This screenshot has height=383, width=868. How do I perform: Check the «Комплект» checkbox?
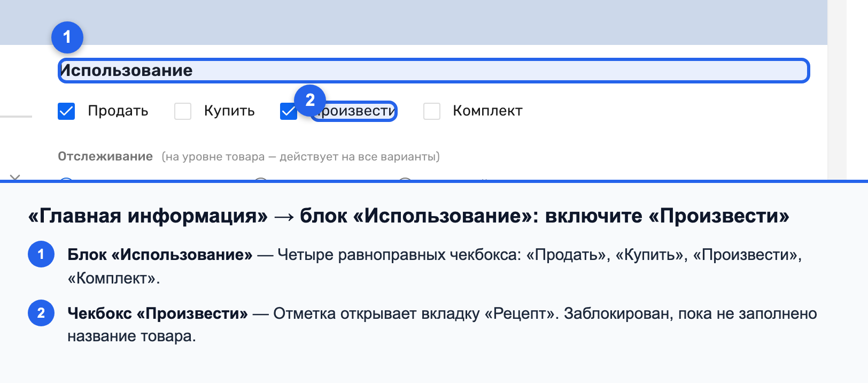(x=432, y=111)
